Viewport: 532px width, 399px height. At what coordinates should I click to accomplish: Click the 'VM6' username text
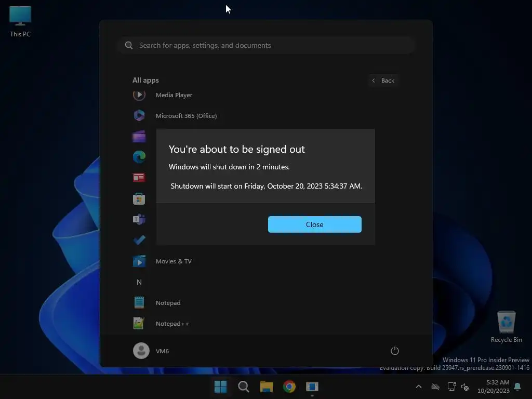162,351
